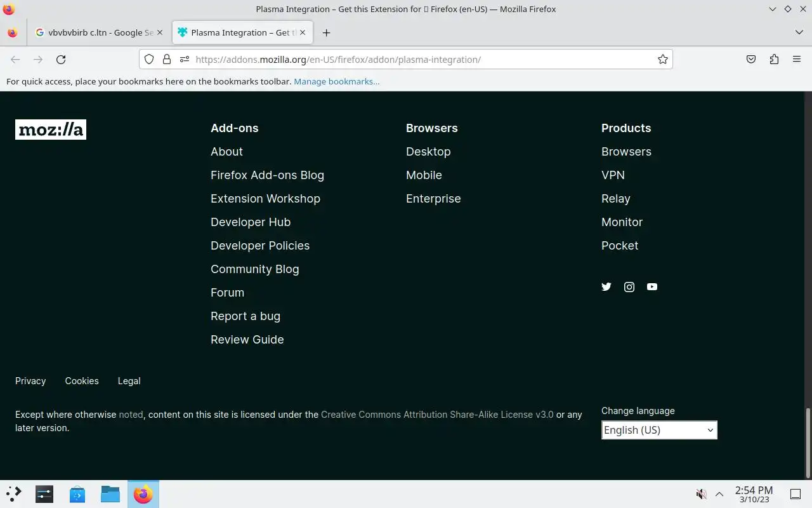Bookmark this page with the star icon

pos(663,59)
